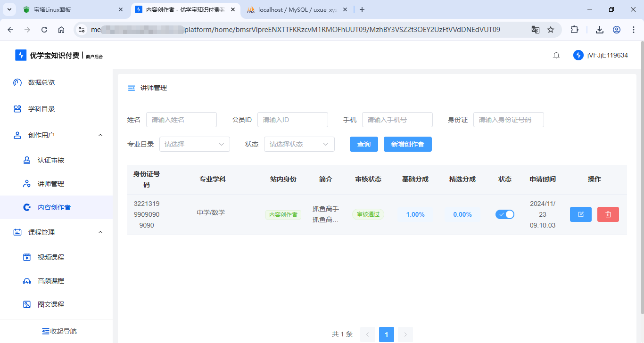Click the red delete trash icon
This screenshot has height=343, width=644.
[x=608, y=214]
